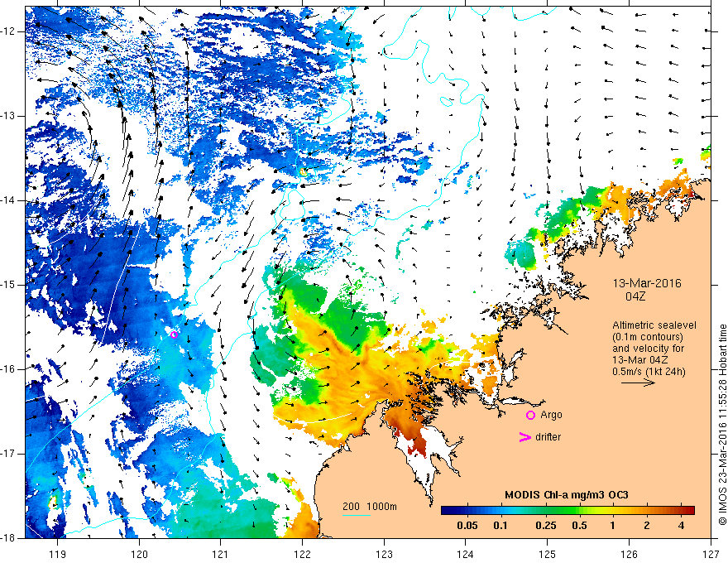
Task: Click the '123' longitude axis label
Action: [384, 554]
